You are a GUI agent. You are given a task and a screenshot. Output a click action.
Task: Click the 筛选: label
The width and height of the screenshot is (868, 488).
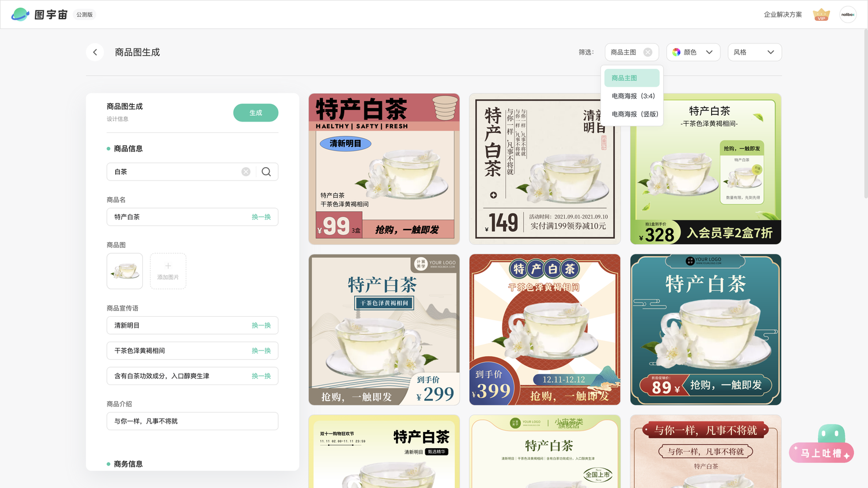(x=586, y=52)
